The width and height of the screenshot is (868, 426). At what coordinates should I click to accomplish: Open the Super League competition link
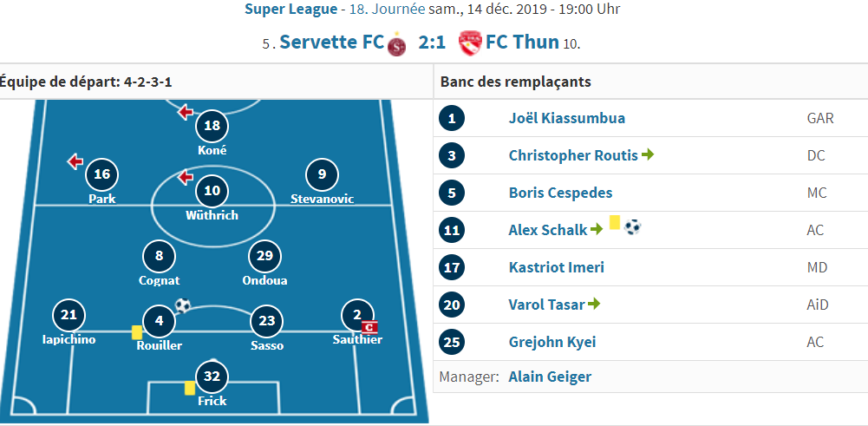click(290, 9)
